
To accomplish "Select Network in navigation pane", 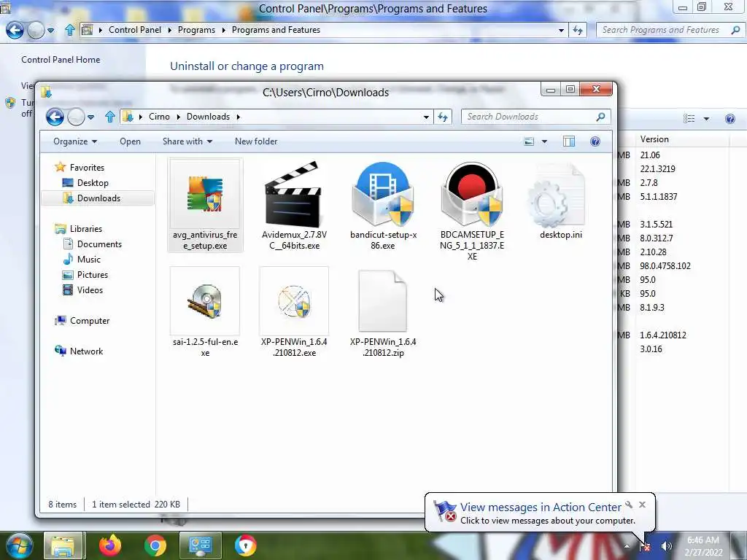I will [86, 351].
